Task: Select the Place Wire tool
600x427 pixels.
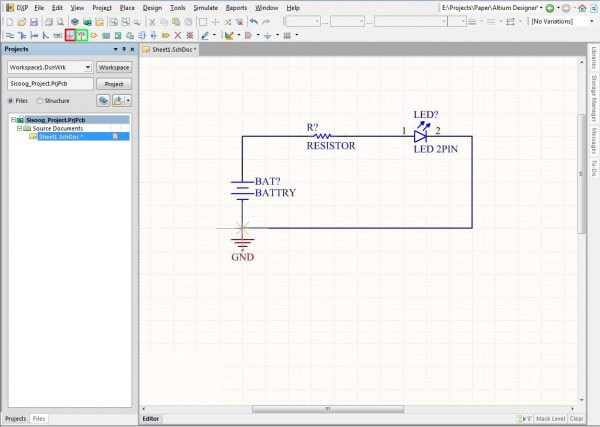Action: click(10, 36)
